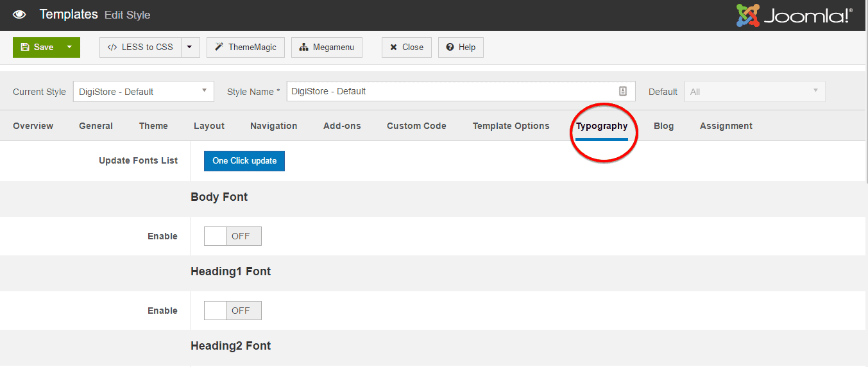
Task: Close the template style editor
Action: coord(406,47)
